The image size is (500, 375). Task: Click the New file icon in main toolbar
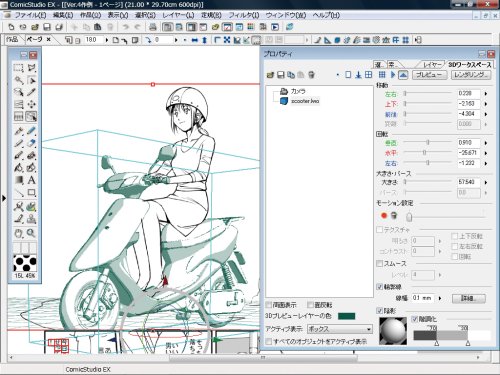(x=11, y=27)
